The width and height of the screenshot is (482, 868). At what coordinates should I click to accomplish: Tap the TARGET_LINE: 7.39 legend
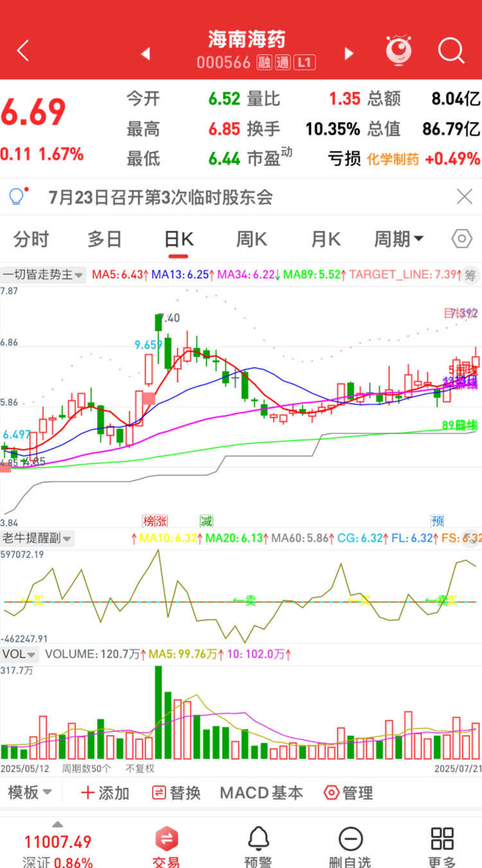coord(405,275)
